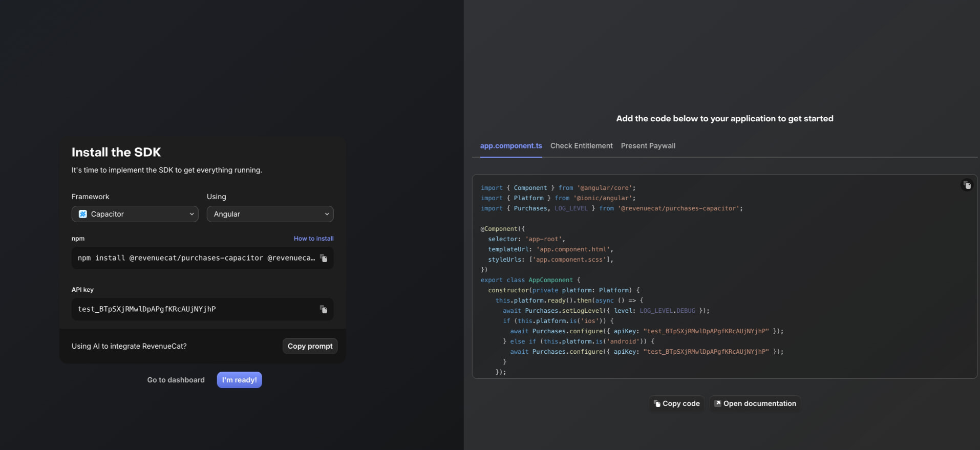Screen dimensions: 980x450
Task: Click Open documentation button
Action: 755,403
